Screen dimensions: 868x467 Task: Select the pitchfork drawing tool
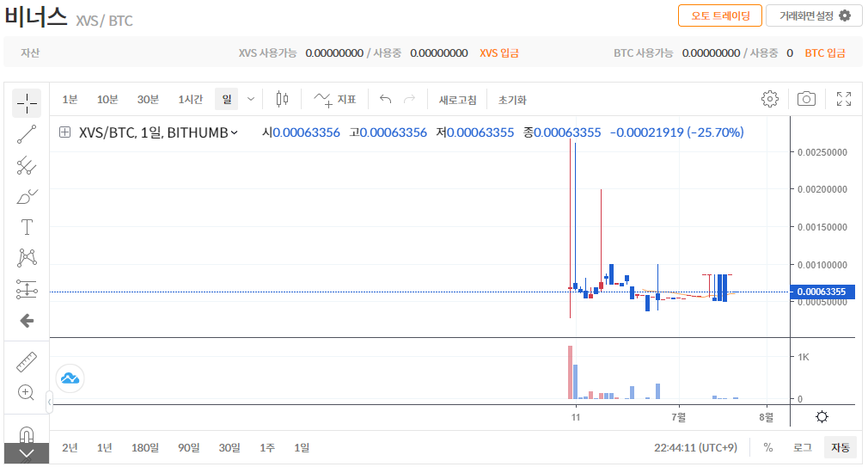click(x=27, y=165)
